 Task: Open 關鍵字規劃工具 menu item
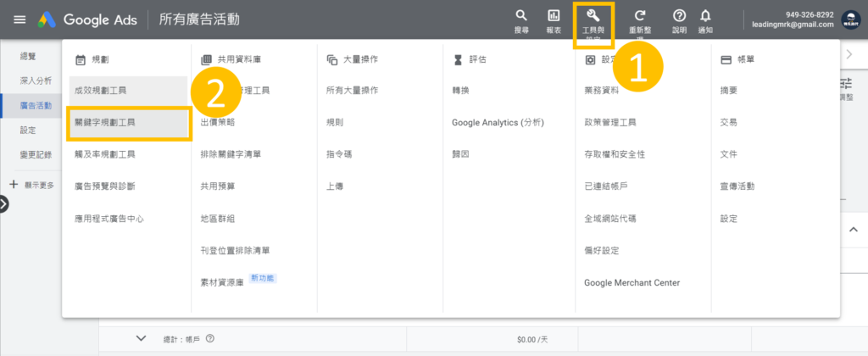coord(105,122)
